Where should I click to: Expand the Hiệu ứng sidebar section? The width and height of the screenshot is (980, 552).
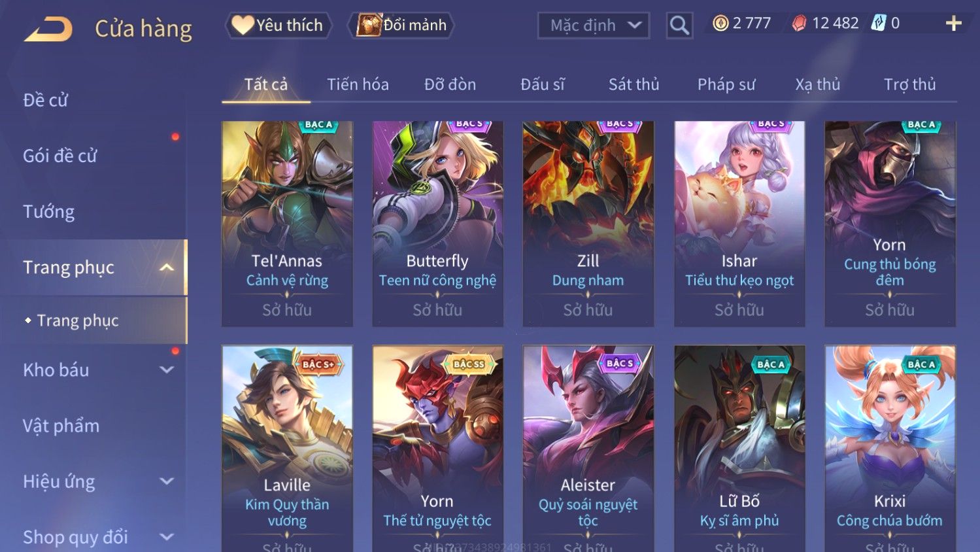167,481
